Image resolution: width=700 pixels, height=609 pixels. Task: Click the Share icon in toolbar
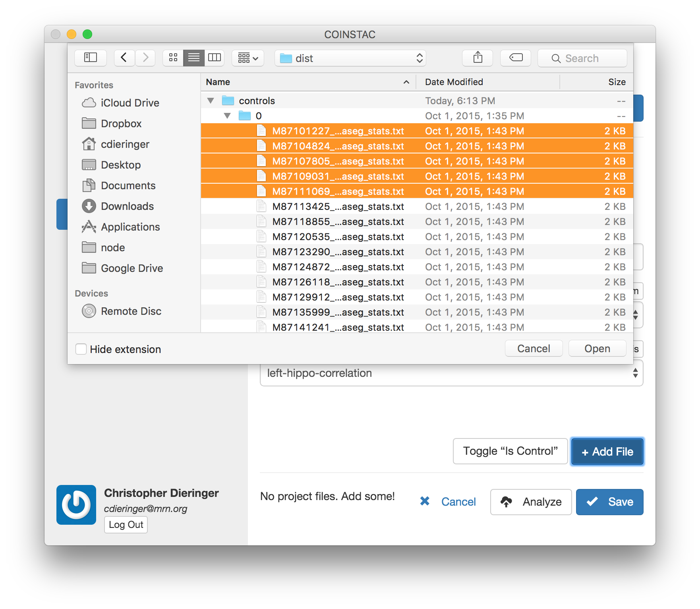[478, 58]
